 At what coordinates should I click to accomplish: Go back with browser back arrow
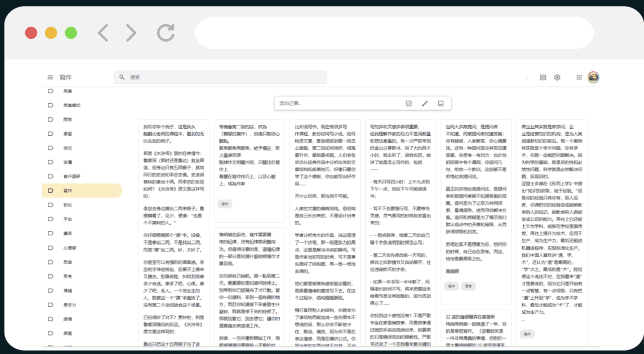103,33
